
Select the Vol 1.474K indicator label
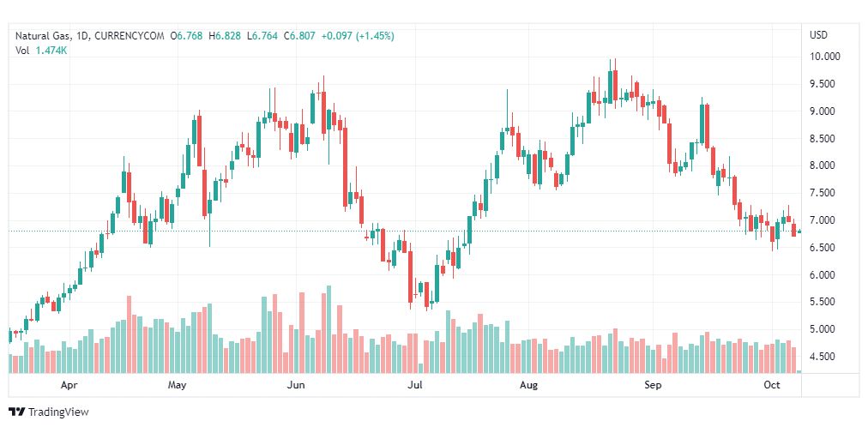click(x=41, y=51)
